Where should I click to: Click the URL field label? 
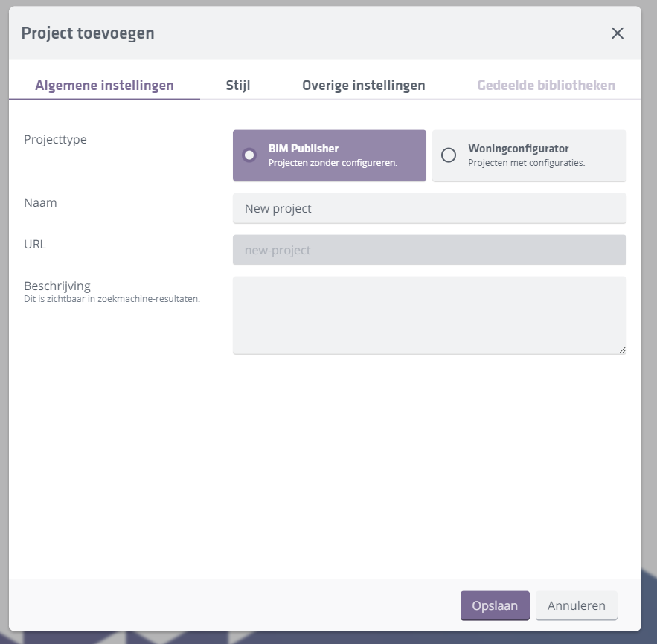35,244
